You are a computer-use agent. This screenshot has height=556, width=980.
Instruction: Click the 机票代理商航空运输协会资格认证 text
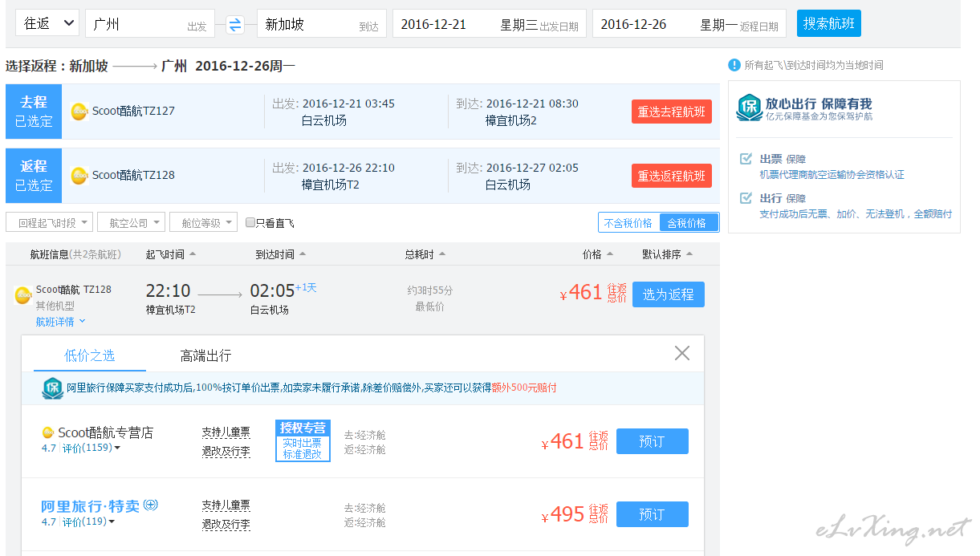coord(832,174)
